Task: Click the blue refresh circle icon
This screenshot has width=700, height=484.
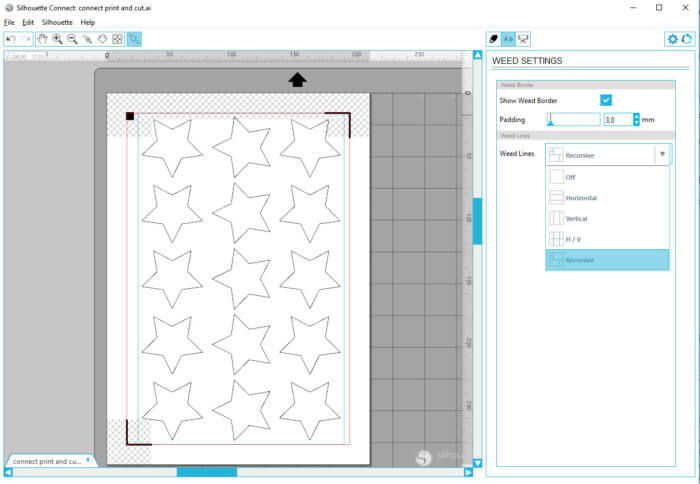Action: (687, 39)
